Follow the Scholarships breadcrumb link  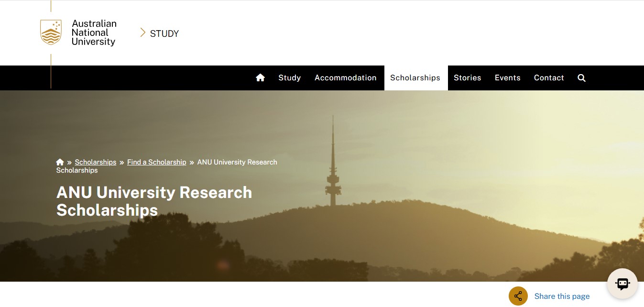pos(96,162)
